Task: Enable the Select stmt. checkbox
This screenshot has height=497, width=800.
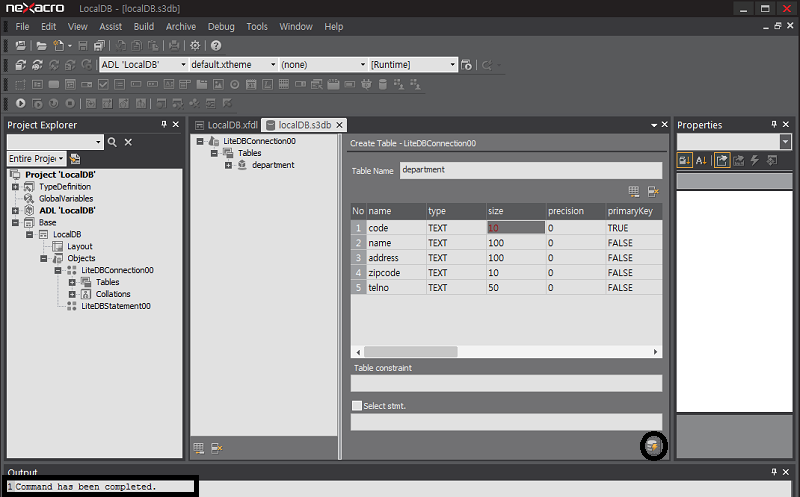Action: (x=357, y=406)
